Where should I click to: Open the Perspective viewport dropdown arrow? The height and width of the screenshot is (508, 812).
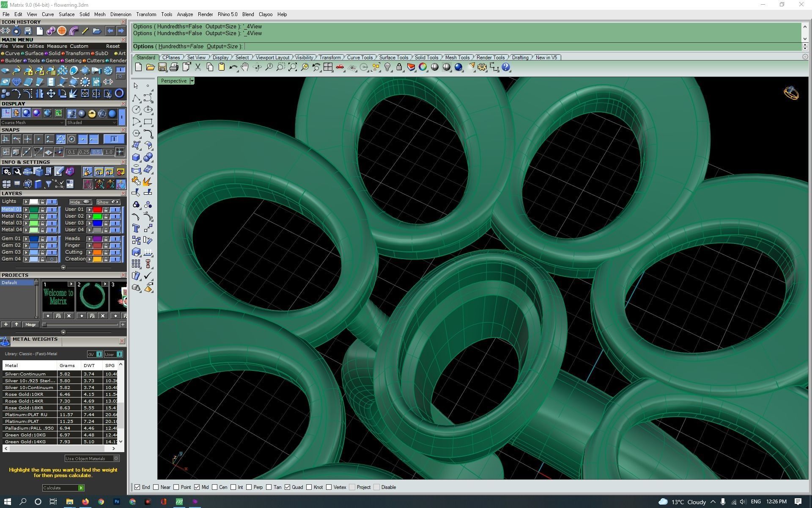coord(192,81)
